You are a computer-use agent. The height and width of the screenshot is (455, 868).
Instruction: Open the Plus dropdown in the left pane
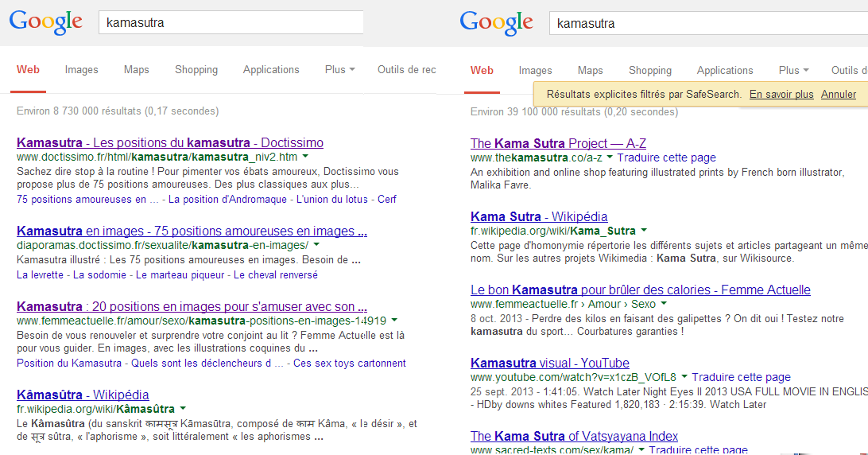(x=339, y=70)
